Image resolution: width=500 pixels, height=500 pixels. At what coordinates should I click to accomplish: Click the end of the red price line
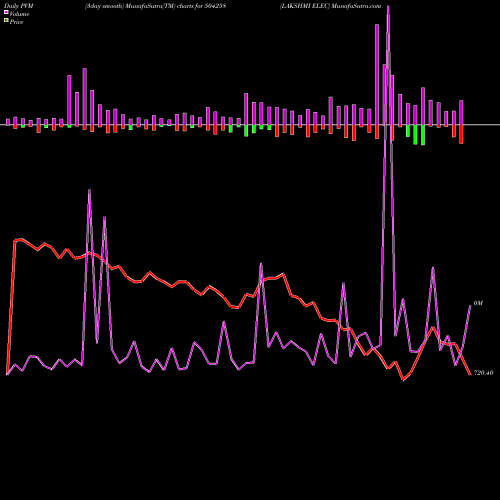pos(470,374)
